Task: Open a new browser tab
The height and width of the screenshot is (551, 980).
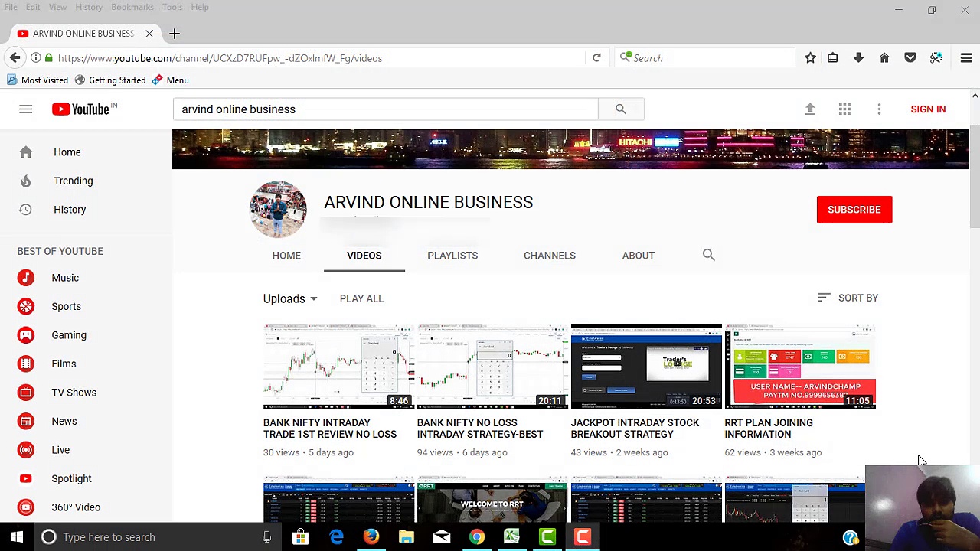Action: click(x=175, y=34)
